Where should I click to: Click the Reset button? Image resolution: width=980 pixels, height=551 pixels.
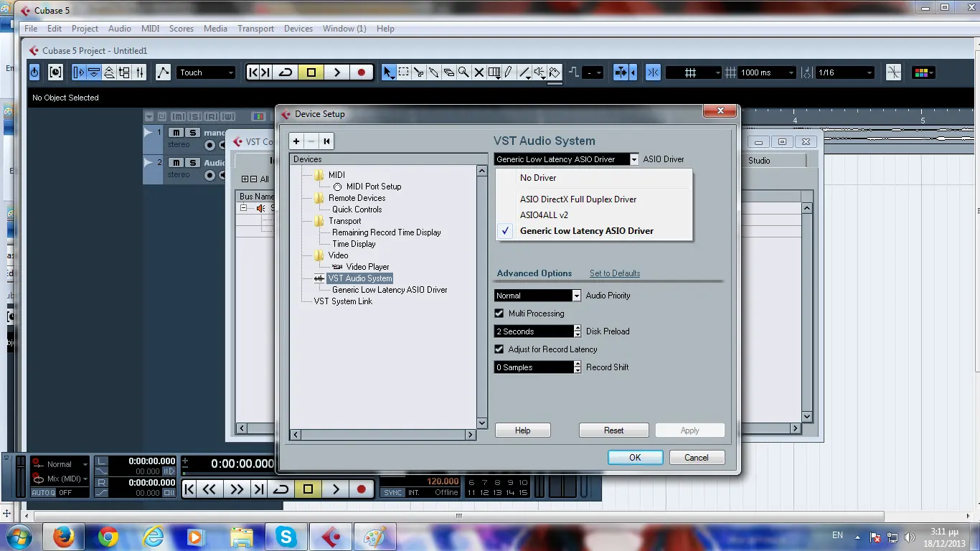click(x=613, y=430)
